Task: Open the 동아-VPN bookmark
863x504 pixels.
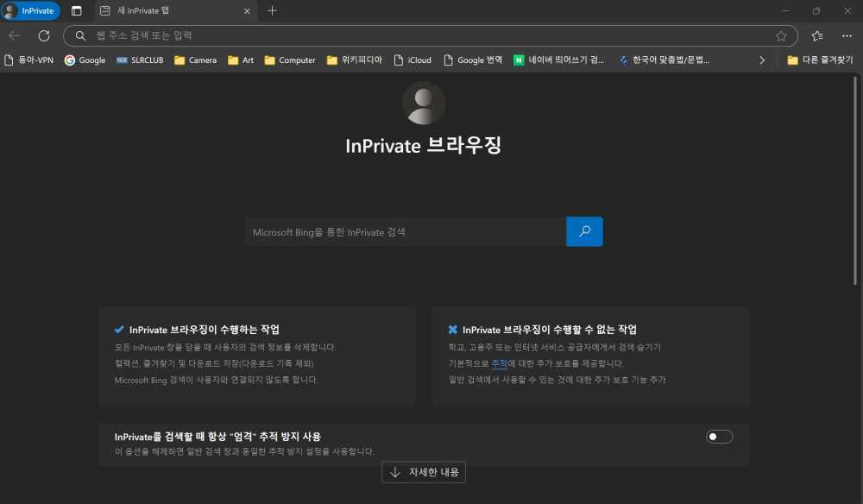Action: point(28,60)
